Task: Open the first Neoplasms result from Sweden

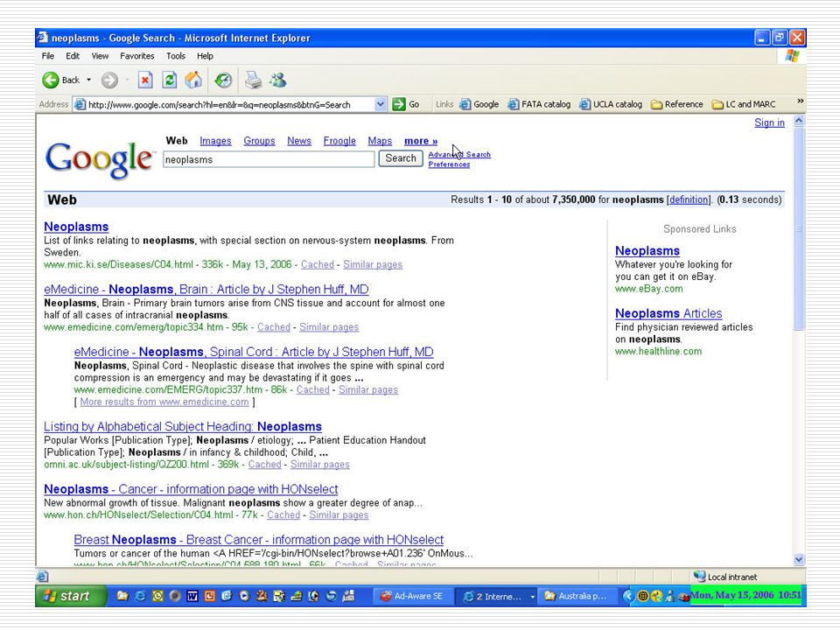Action: [76, 227]
